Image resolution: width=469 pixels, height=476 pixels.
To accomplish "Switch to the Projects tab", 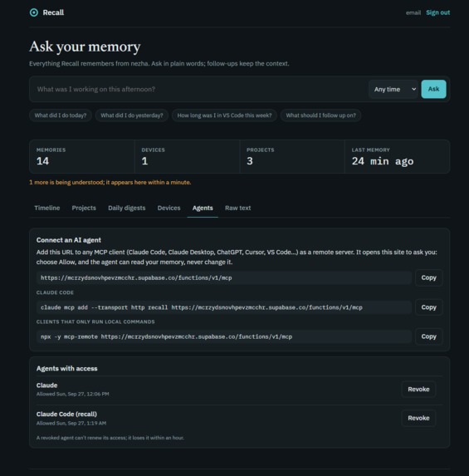I will (x=84, y=208).
